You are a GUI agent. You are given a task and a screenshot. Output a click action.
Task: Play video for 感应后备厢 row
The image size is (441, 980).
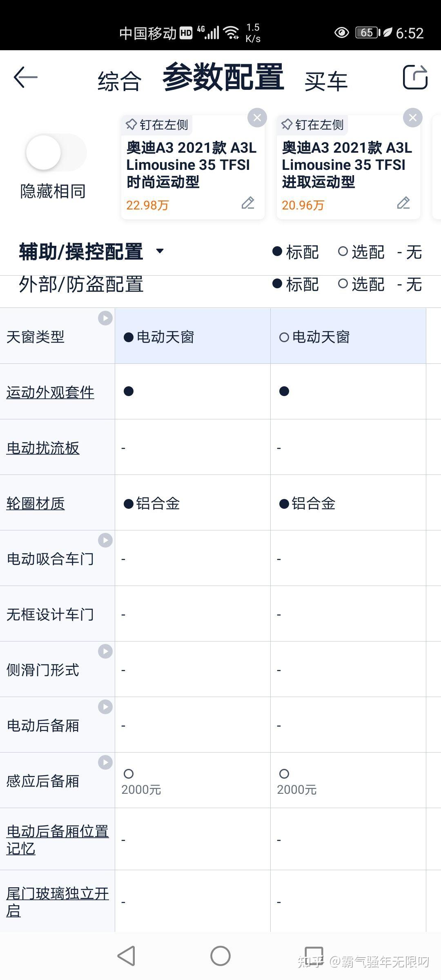(x=105, y=762)
